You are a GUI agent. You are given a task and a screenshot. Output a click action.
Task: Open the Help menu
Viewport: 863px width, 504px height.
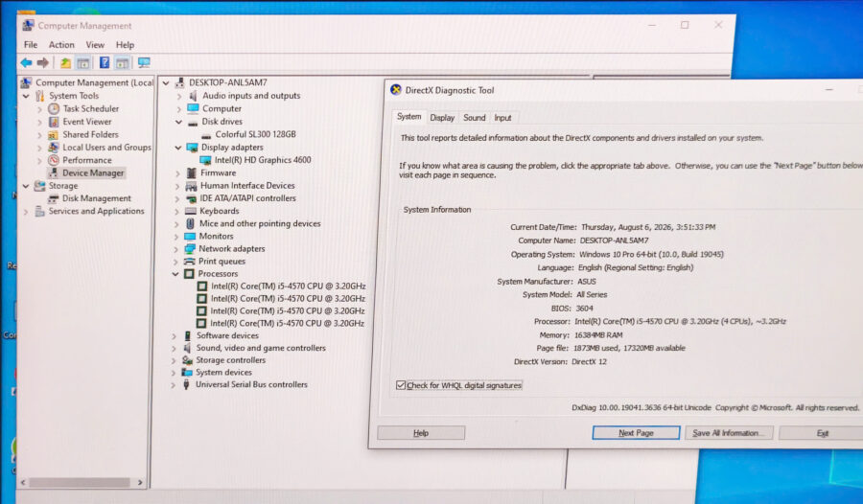pyautogui.click(x=125, y=45)
